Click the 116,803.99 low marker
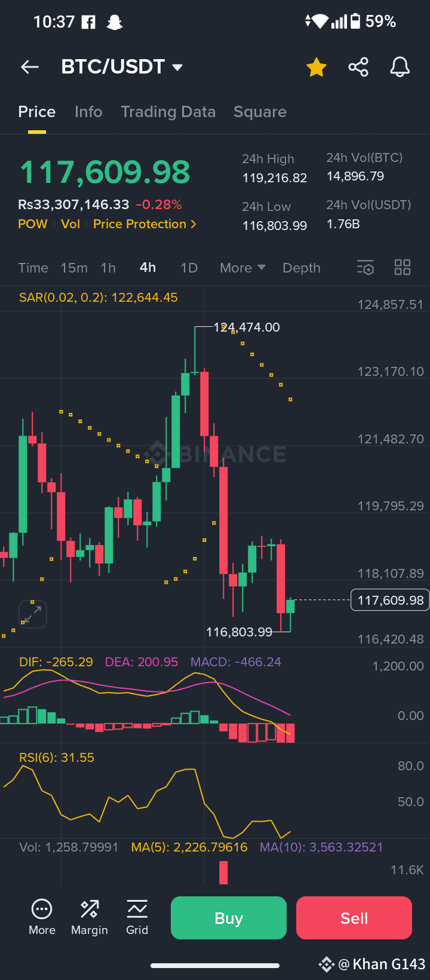The image size is (430, 980). 239,632
